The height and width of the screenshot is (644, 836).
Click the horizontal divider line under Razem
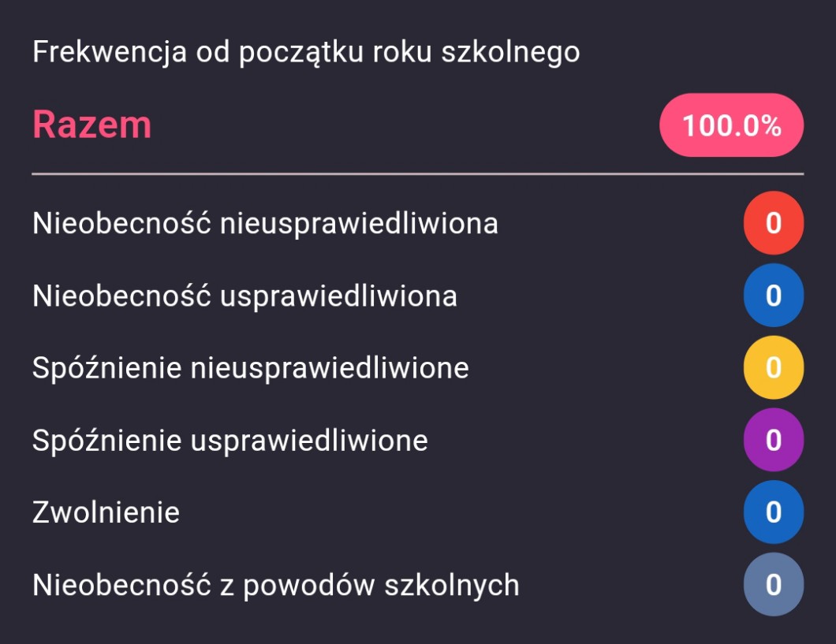pos(417,173)
